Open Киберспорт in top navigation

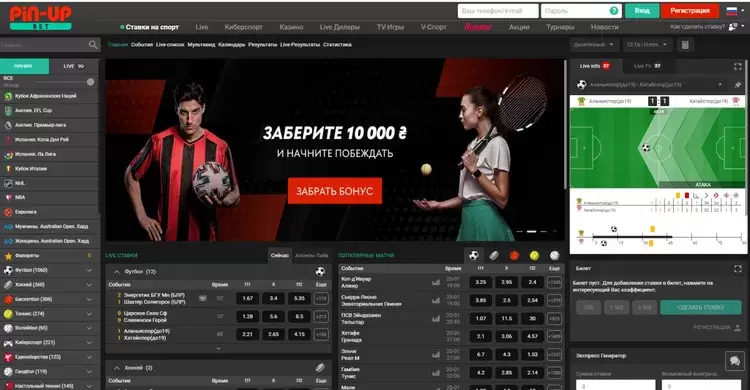pyautogui.click(x=243, y=27)
